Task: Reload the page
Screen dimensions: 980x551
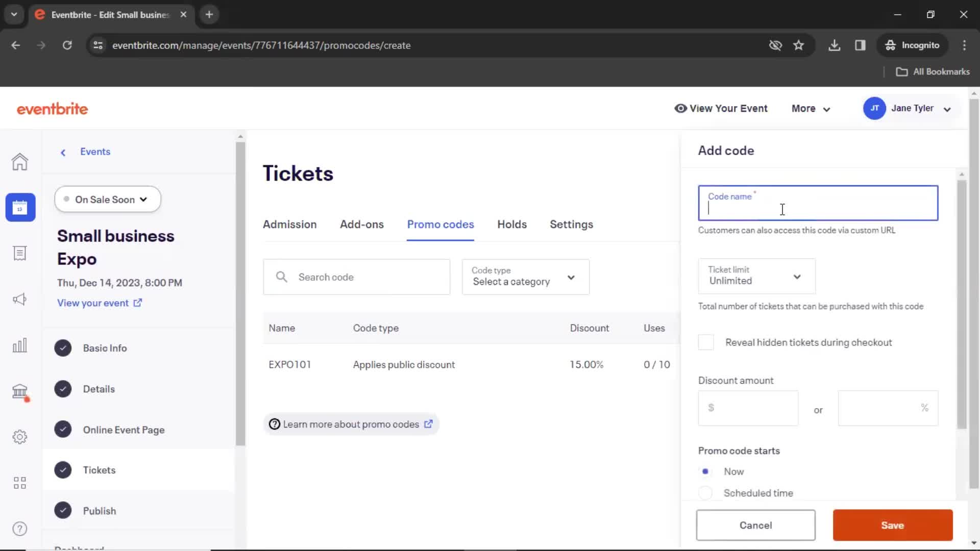Action: point(67,45)
